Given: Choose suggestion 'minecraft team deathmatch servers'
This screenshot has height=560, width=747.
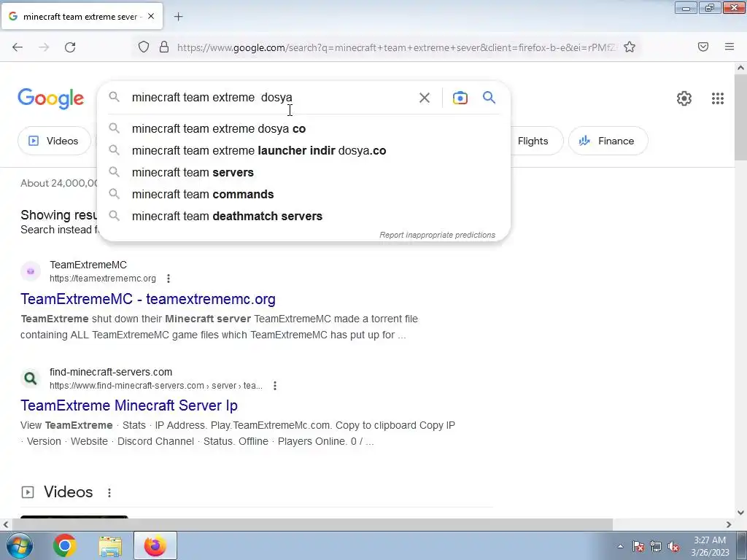Looking at the screenshot, I should (303, 216).
